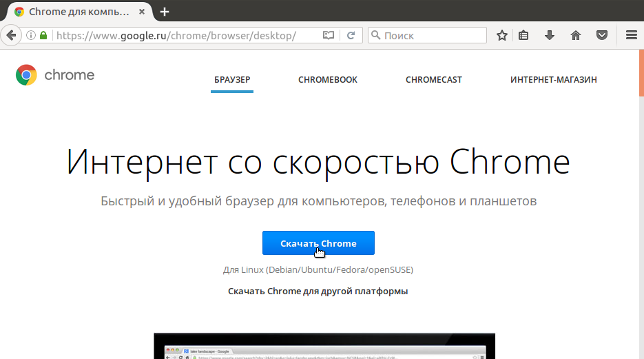The image size is (644, 359).
Task: Click the Быстрый и удобный браузер subtitle
Action: tap(319, 201)
